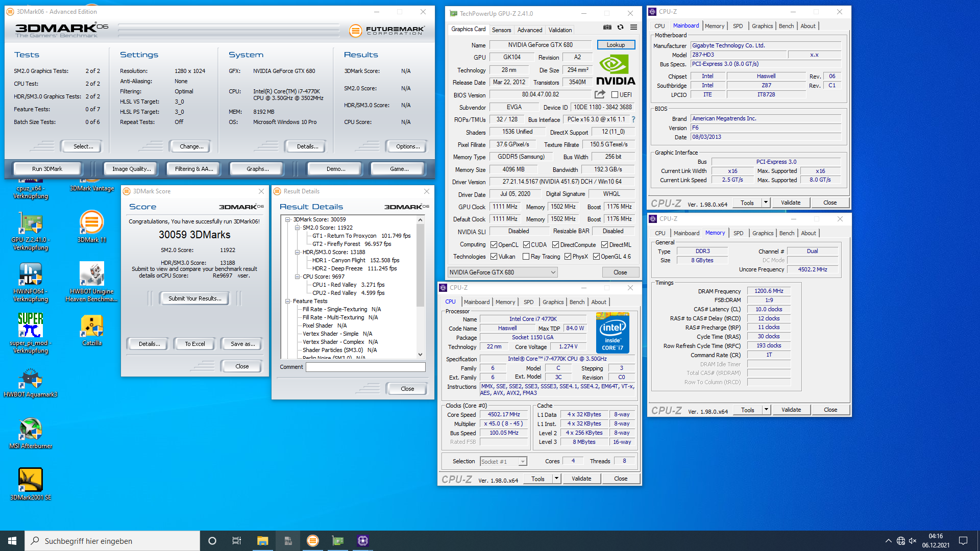The width and height of the screenshot is (980, 551).
Task: Click Submit Your Results button
Action: [194, 298]
